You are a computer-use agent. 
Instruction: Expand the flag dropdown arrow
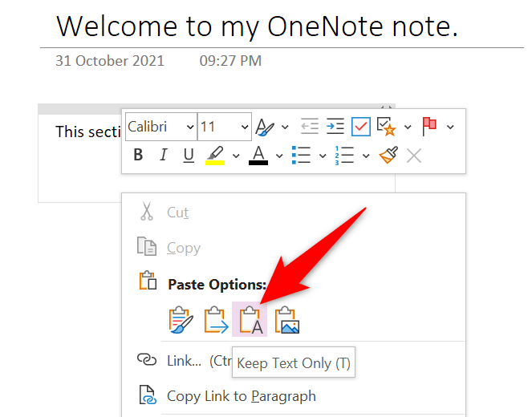pos(450,128)
